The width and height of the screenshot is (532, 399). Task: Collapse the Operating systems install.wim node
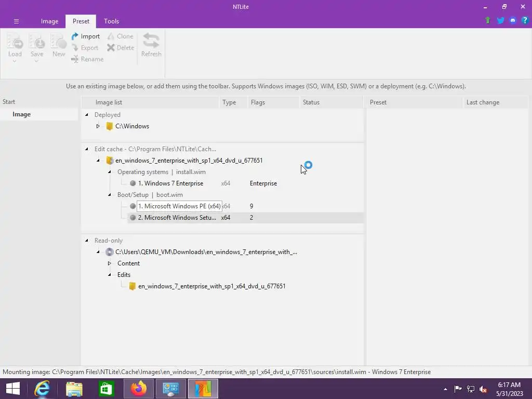pos(110,172)
